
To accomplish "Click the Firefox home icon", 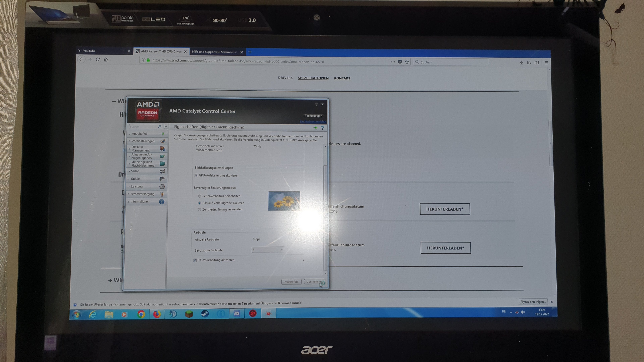I will (106, 59).
